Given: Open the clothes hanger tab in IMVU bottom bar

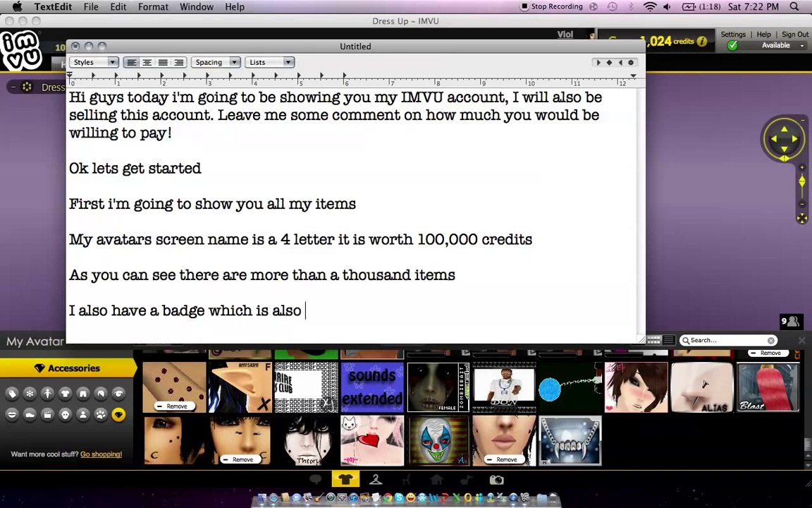Looking at the screenshot, I should pyautogui.click(x=376, y=480).
